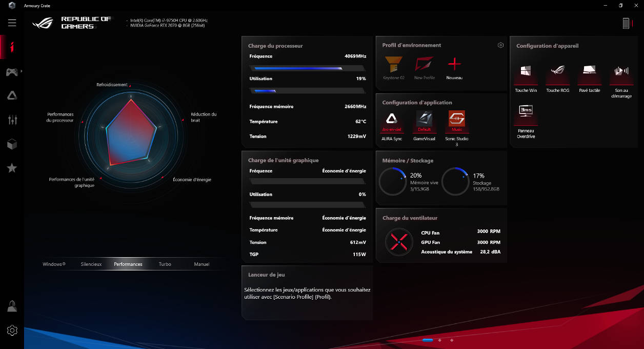Open the Panneau Overdrive setting
Image resolution: width=644 pixels, height=349 pixels.
526,110
